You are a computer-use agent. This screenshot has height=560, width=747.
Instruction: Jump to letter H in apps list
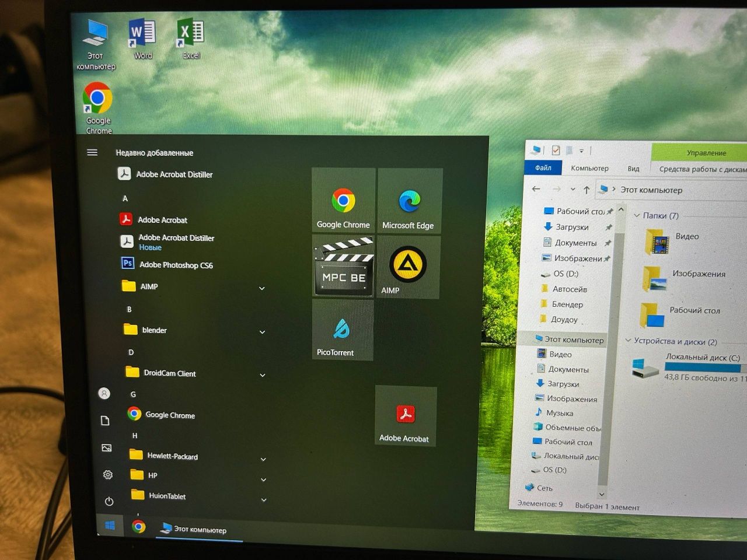point(135,436)
